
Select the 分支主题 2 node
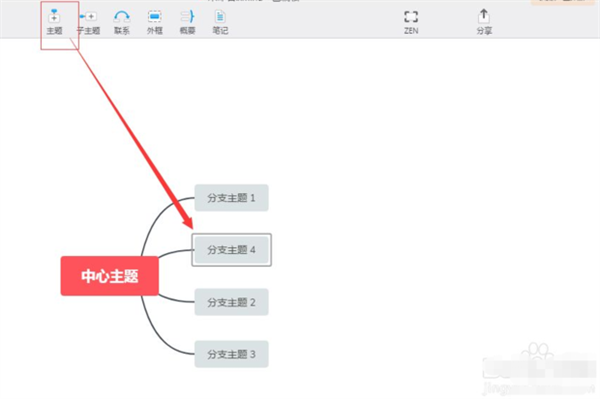pos(232,302)
